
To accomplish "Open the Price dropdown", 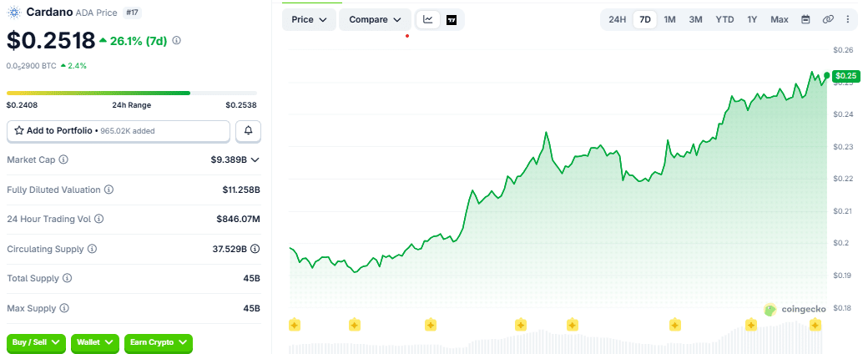I will pos(309,19).
